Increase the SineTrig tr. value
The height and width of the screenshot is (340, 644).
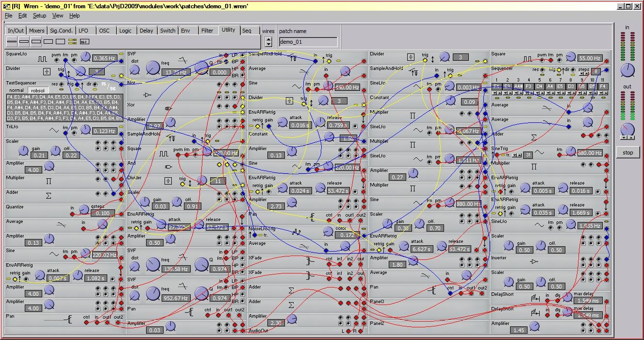click(x=520, y=155)
